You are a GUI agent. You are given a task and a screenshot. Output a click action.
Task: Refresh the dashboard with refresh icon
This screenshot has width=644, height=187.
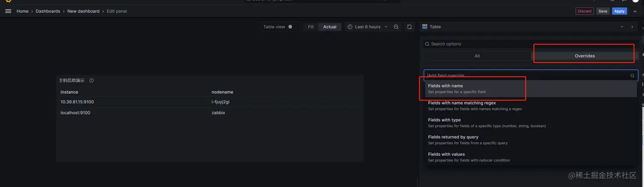click(x=409, y=27)
